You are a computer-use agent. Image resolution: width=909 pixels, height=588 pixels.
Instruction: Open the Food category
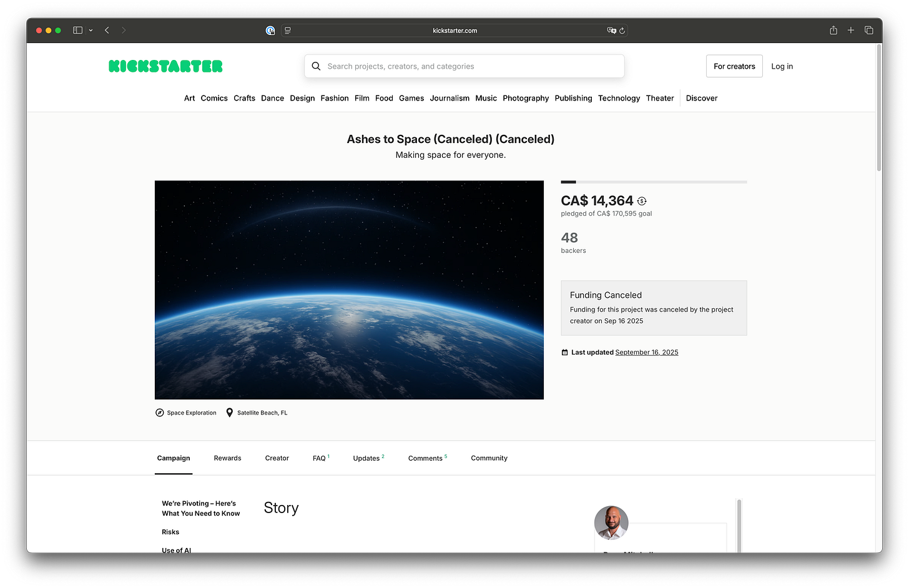pyautogui.click(x=384, y=98)
